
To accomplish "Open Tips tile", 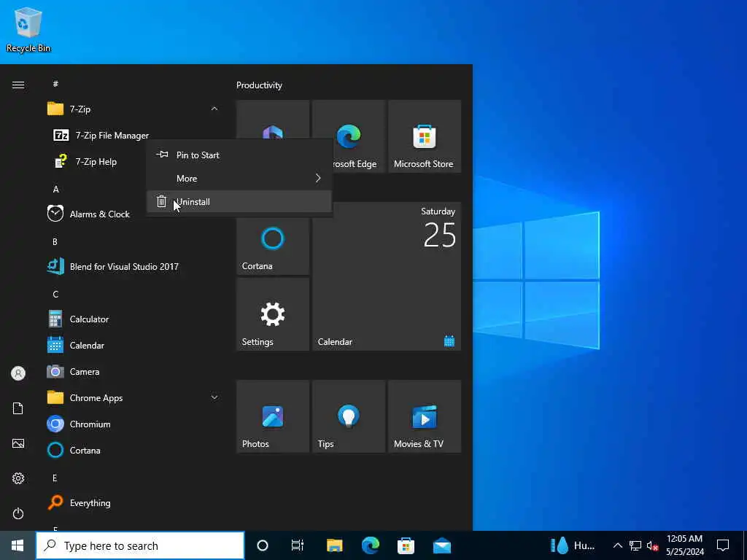I will tap(349, 416).
